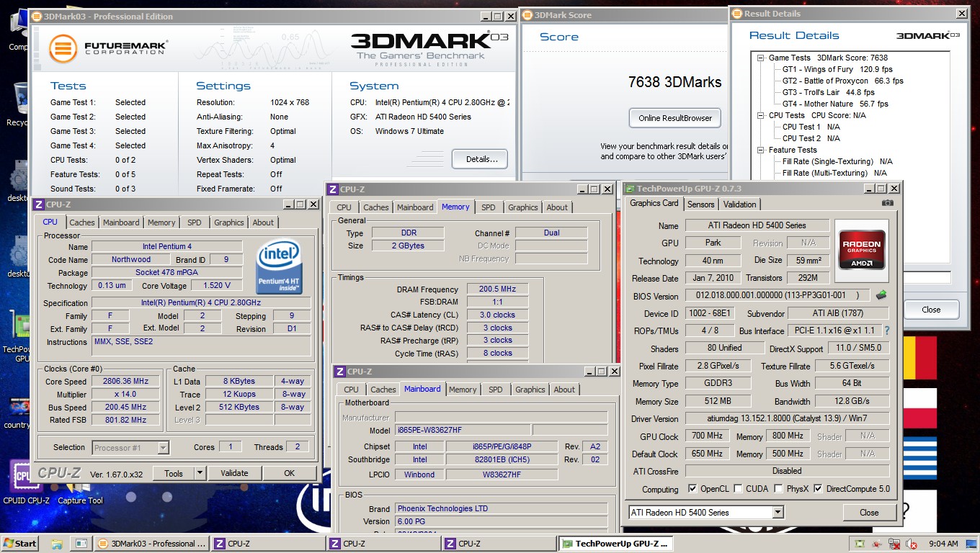Click the network disconnected tray icon
This screenshot has width=980, height=553.
coord(894,544)
